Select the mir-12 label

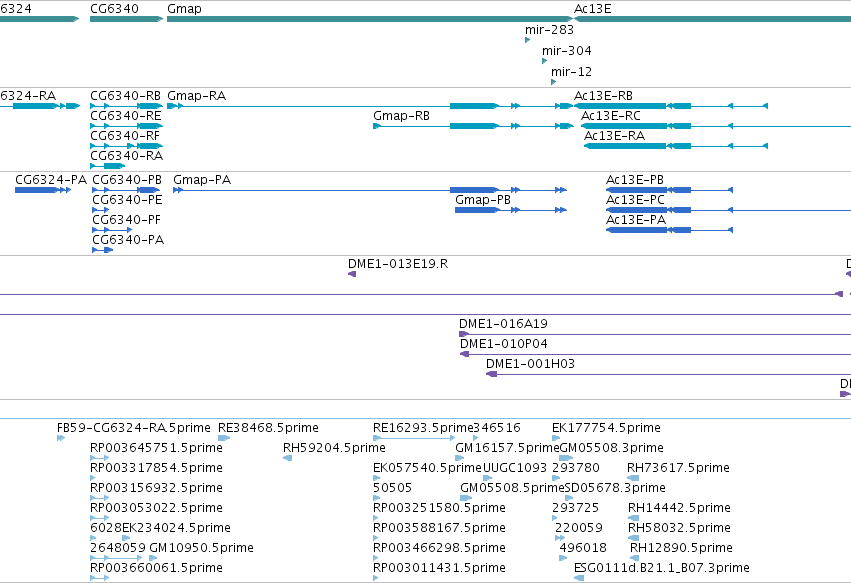(571, 72)
